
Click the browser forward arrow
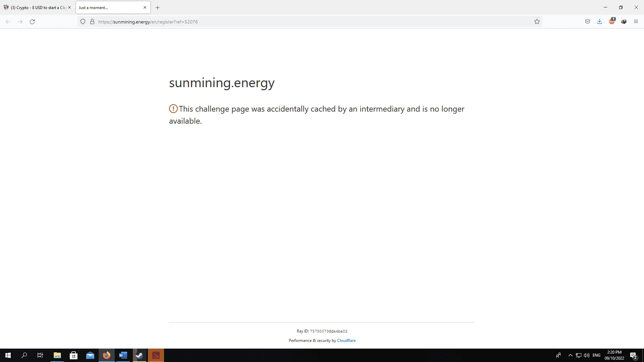20,22
